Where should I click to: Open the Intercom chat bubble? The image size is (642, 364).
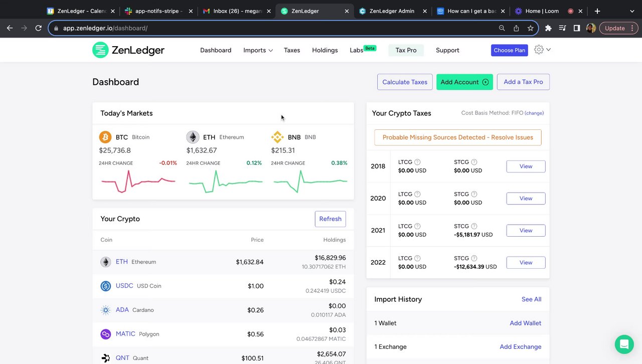pos(624,344)
